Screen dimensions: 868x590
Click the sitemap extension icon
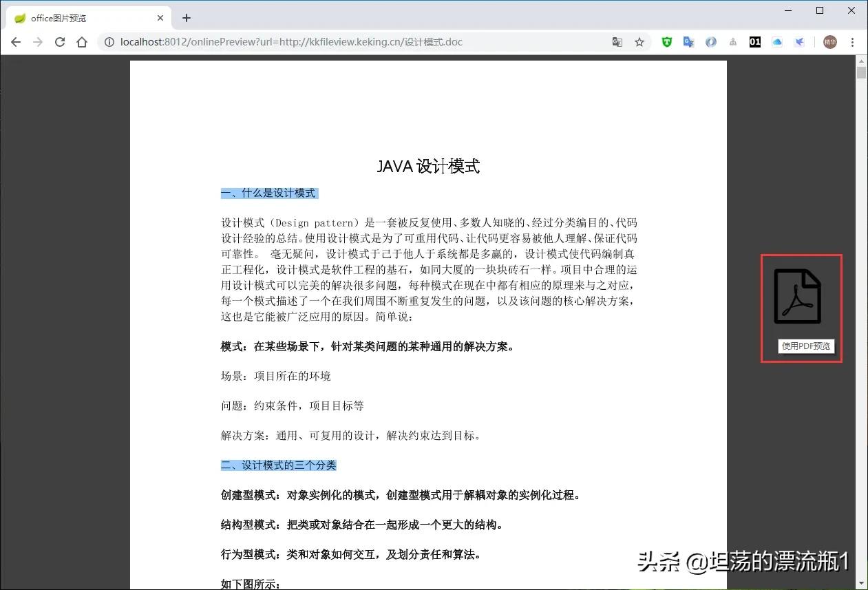click(732, 41)
